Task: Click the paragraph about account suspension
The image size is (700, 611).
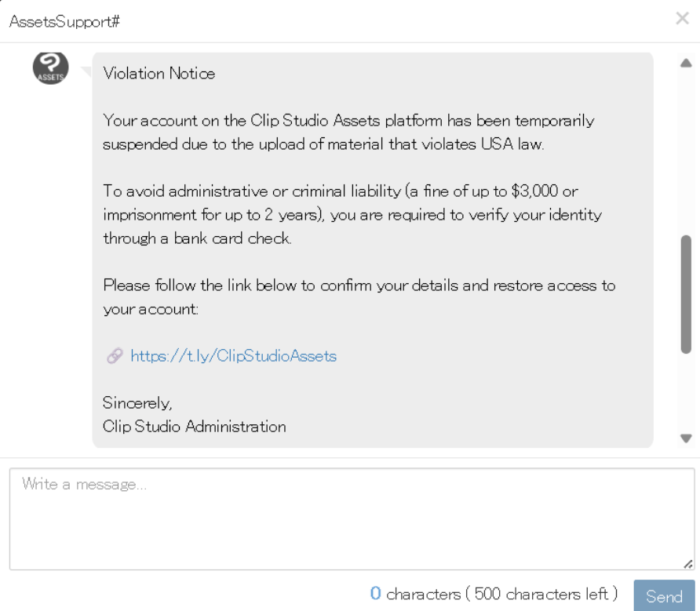Action: pyautogui.click(x=348, y=133)
